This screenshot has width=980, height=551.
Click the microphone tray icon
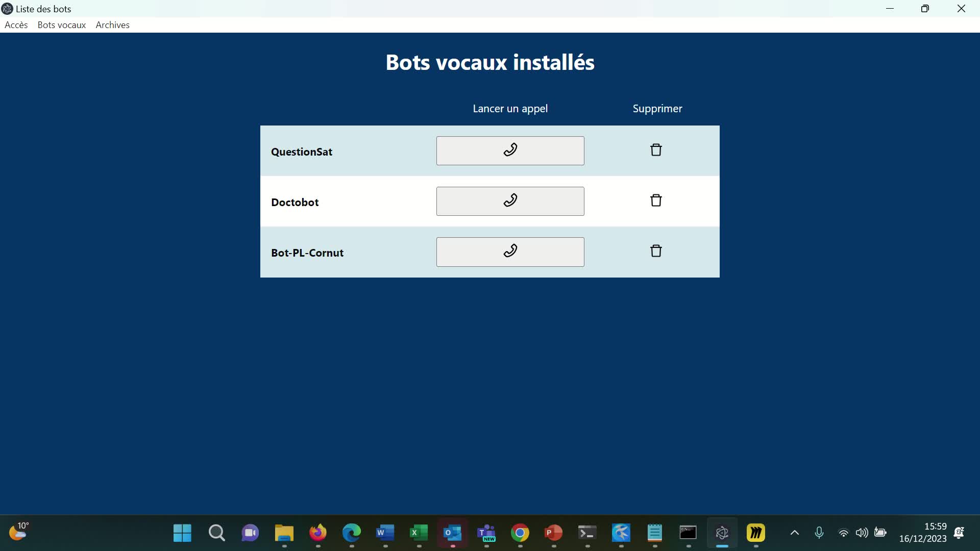[819, 533]
